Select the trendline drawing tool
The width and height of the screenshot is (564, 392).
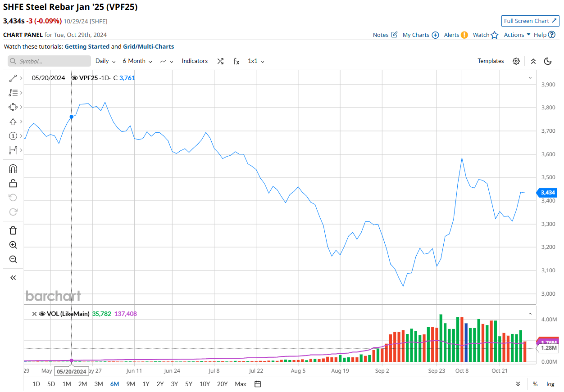click(x=13, y=78)
